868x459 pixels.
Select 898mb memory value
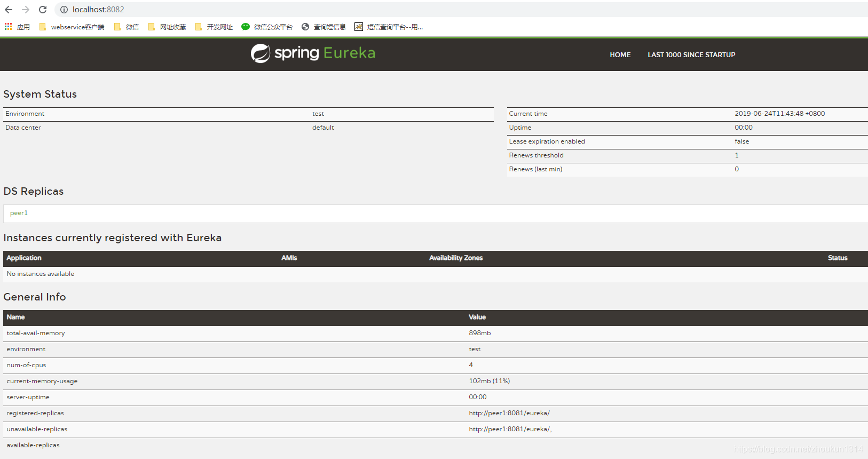click(x=480, y=333)
